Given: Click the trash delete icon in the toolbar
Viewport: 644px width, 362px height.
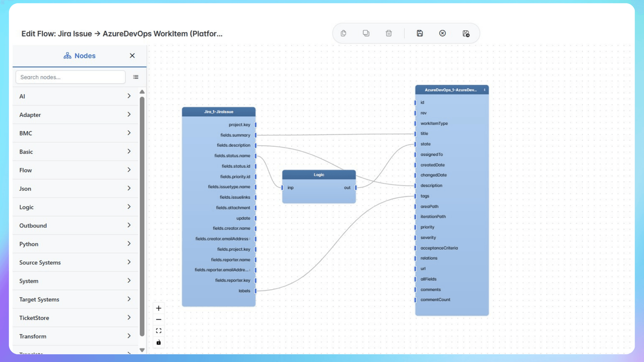Looking at the screenshot, I should (x=389, y=33).
